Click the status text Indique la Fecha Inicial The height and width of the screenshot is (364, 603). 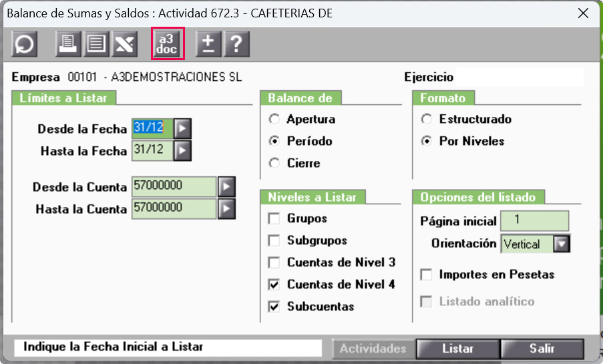click(113, 347)
